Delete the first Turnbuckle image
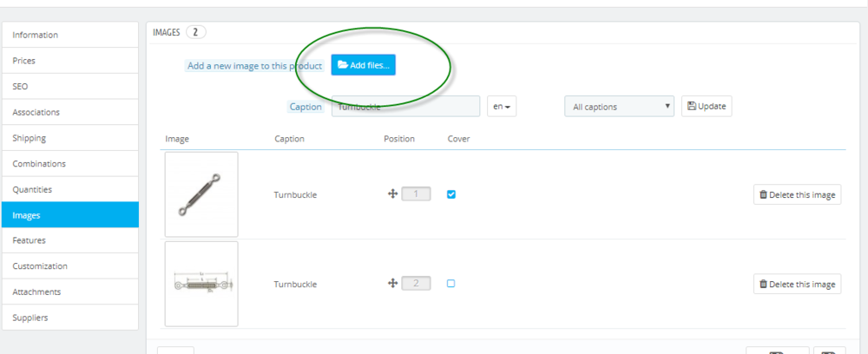Viewport: 868px width, 354px height. (797, 194)
